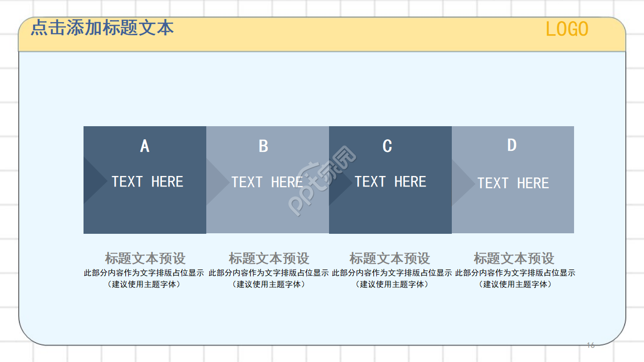This screenshot has width=644, height=362.
Task: Select the letter D label
Action: pos(512,145)
